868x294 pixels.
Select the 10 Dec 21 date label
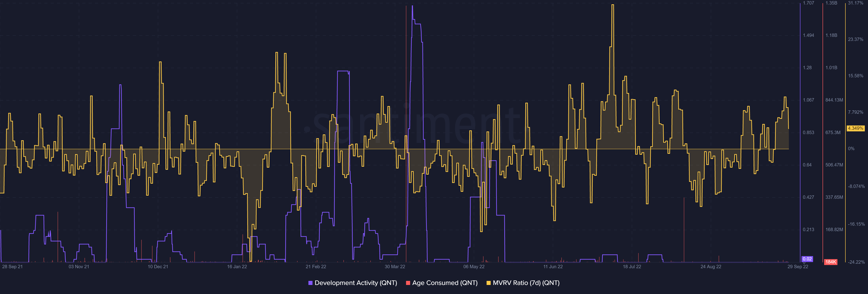[x=158, y=267]
